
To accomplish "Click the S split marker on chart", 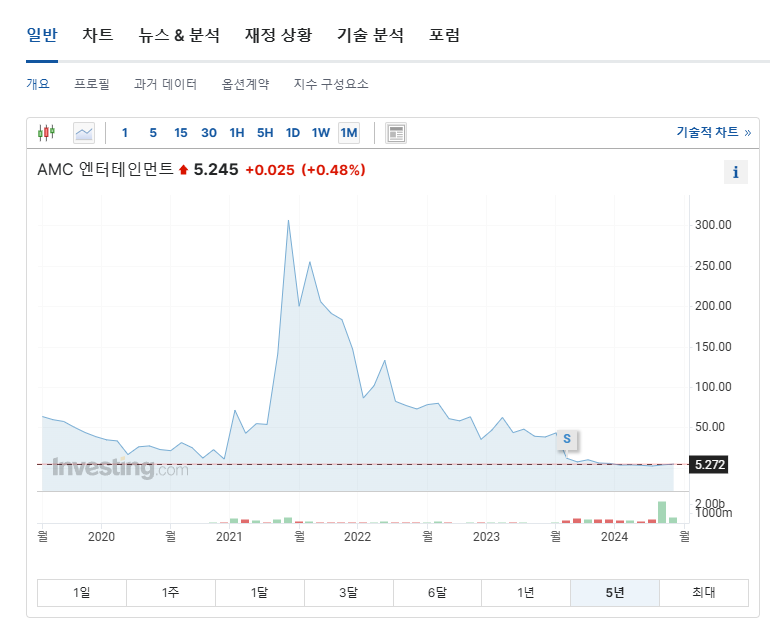I will [x=567, y=439].
